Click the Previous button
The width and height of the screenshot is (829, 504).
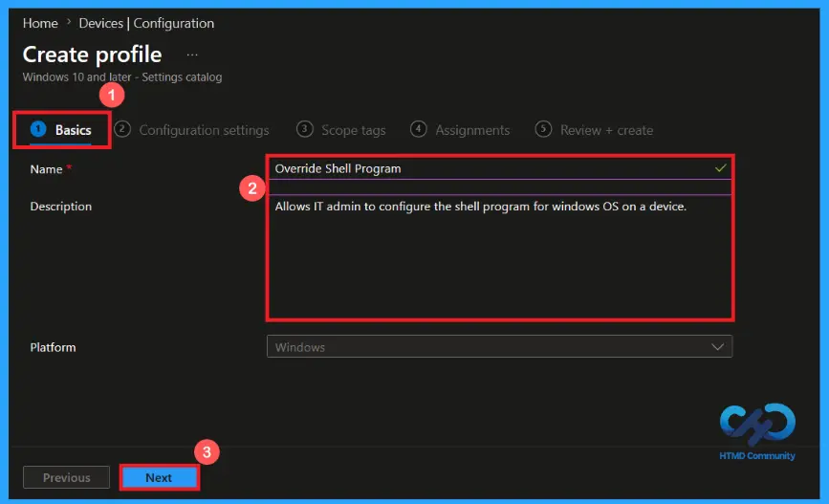[67, 477]
